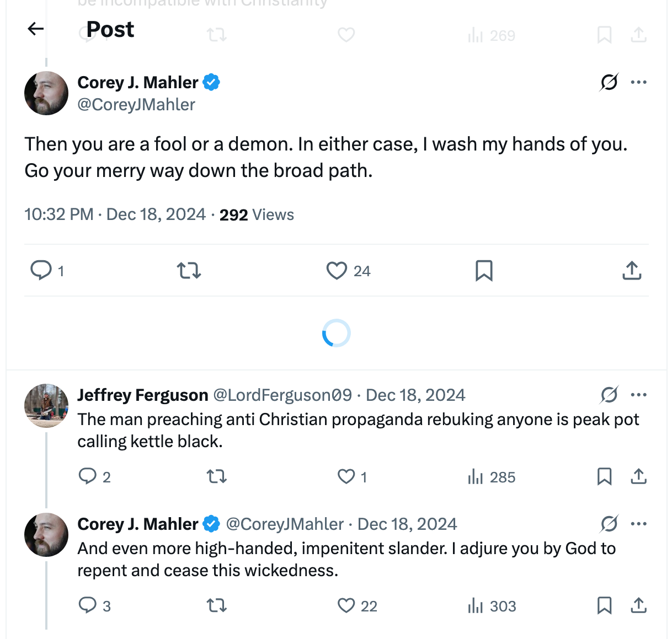Share Corey's "impenitent slander" reply
Viewport: 672px width, 639px height.
(638, 605)
